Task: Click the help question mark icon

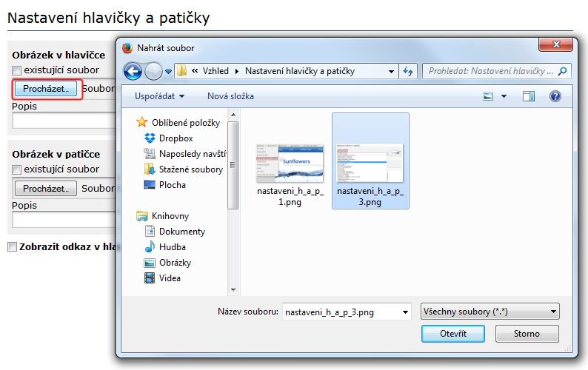Action: coord(555,96)
